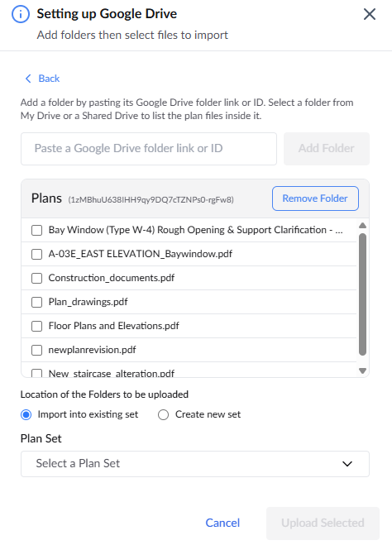Click the Google Drive folder link input field
392x545 pixels.
point(149,148)
